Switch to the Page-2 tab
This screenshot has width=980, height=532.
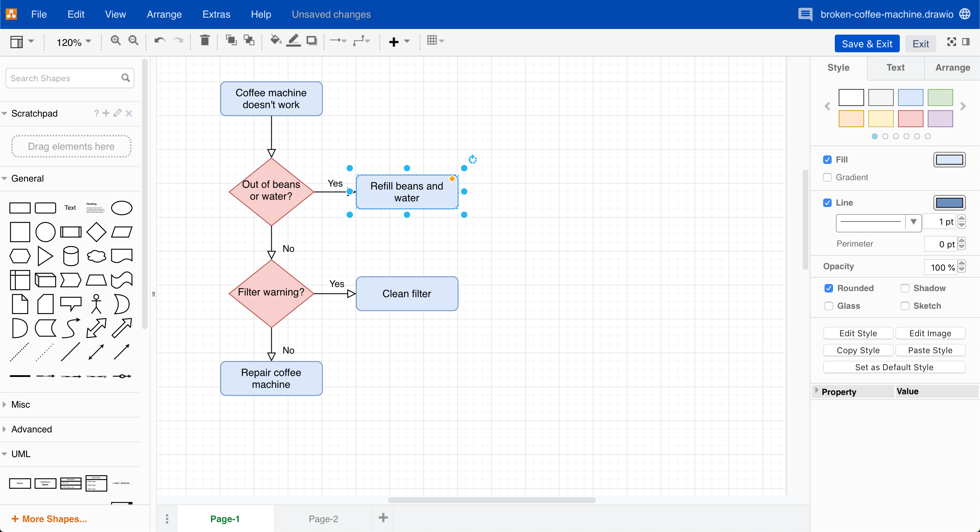(x=323, y=518)
